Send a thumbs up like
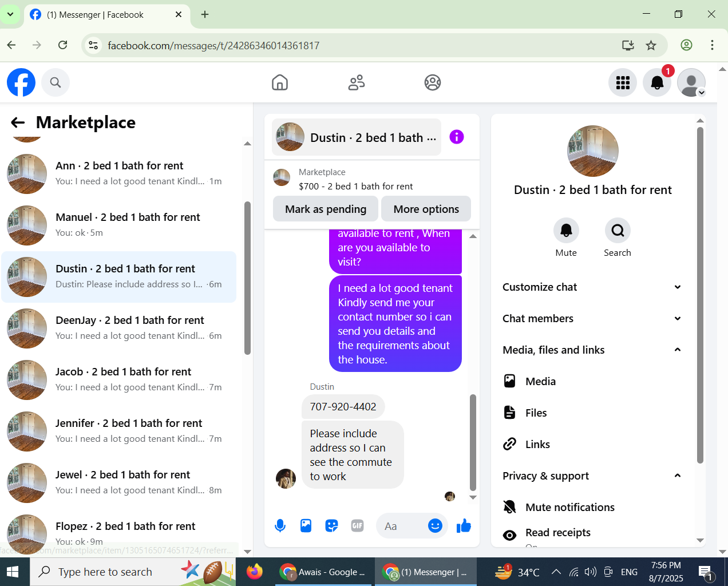Image resolution: width=728 pixels, height=586 pixels. pos(464,525)
